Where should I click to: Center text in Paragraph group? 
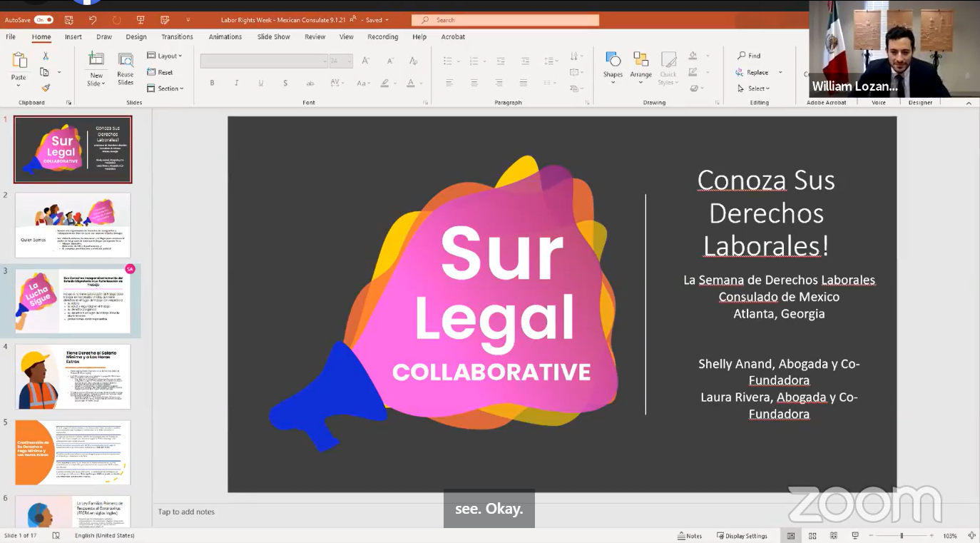pyautogui.click(x=474, y=83)
